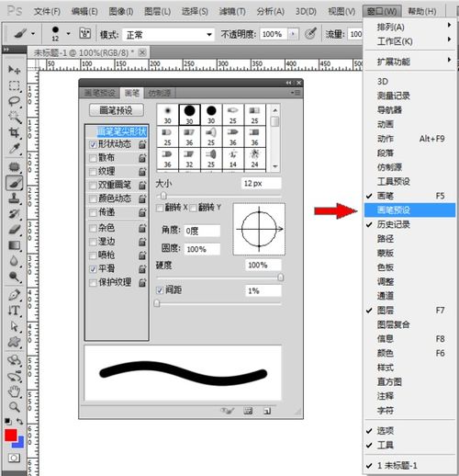459x476 pixels.
Task: Select the Hand tool
Action: (14, 391)
